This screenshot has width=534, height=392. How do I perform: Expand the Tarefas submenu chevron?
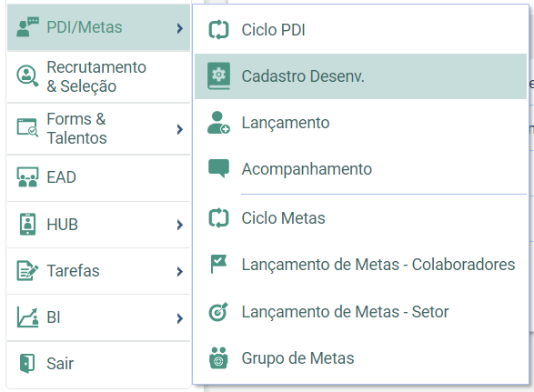(x=180, y=271)
